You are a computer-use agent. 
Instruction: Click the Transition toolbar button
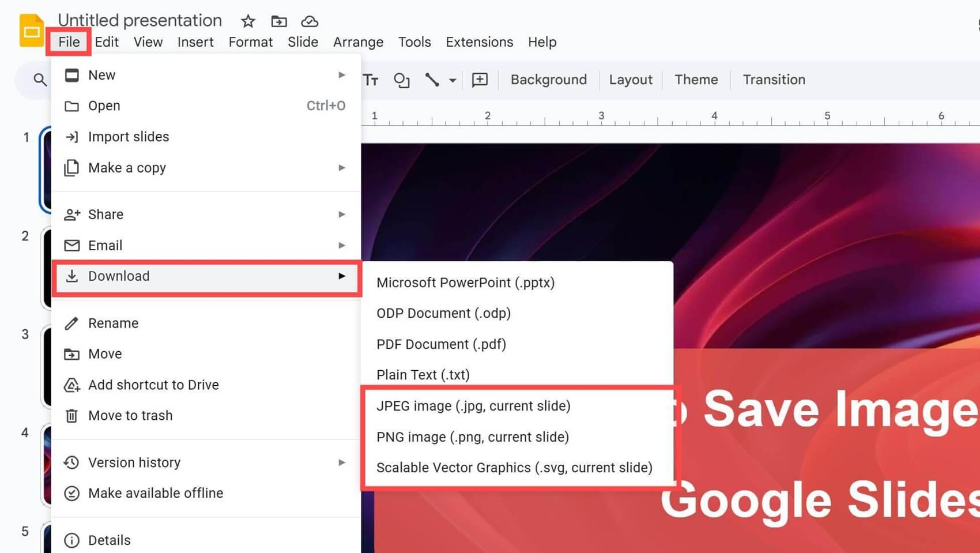coord(774,80)
